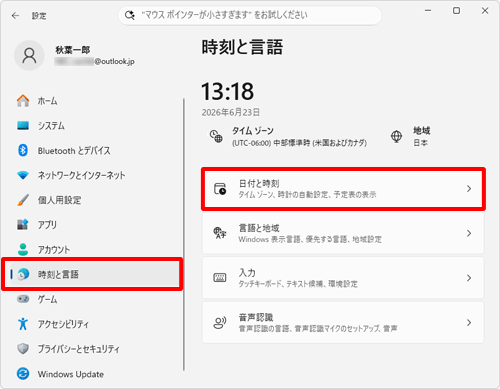Click the privacy shield icon
The image size is (500, 389).
point(23,349)
